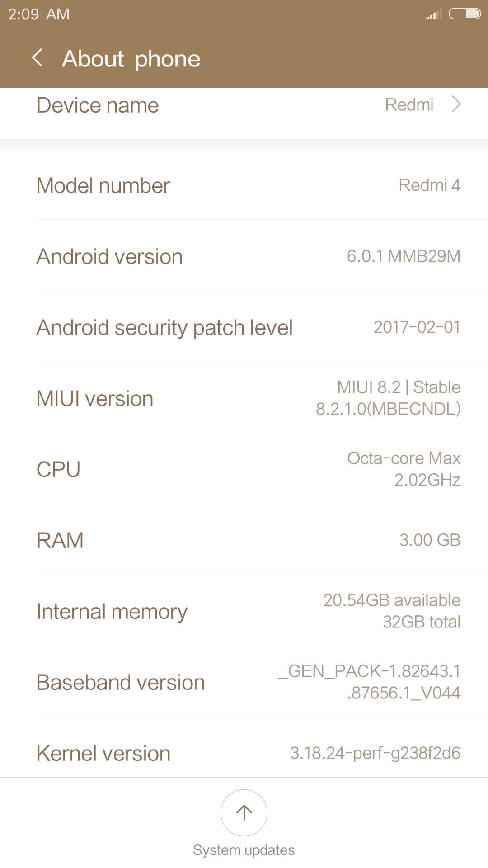Open Device name chevron arrow
Image resolution: width=488 pixels, height=868 pixels.
click(456, 104)
